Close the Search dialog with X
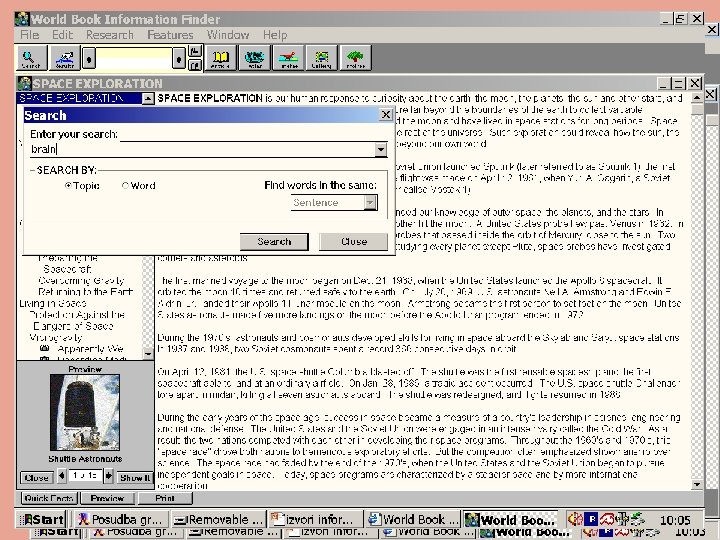This screenshot has width=720, height=540. click(386, 114)
